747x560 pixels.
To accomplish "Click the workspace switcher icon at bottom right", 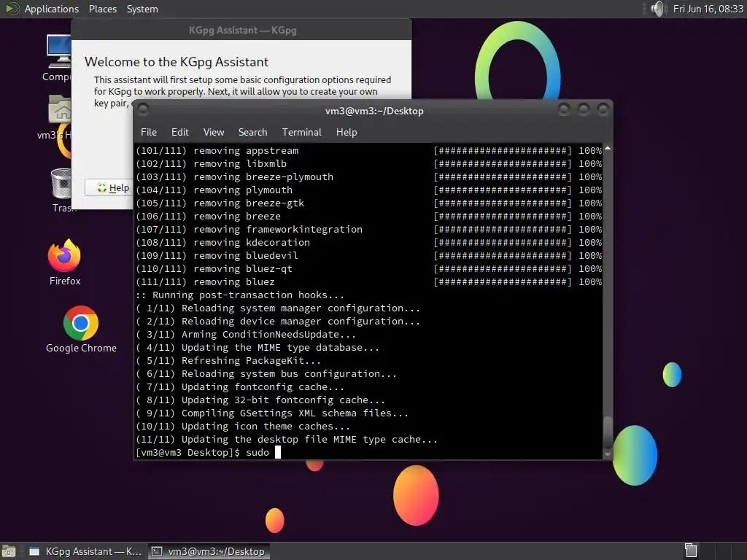I will tap(691, 551).
